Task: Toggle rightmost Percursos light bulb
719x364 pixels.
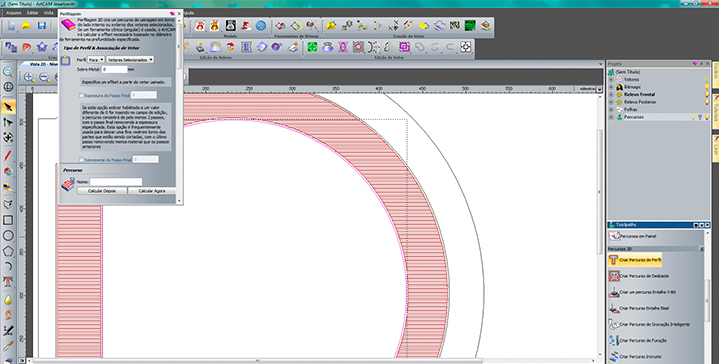Action: click(707, 117)
